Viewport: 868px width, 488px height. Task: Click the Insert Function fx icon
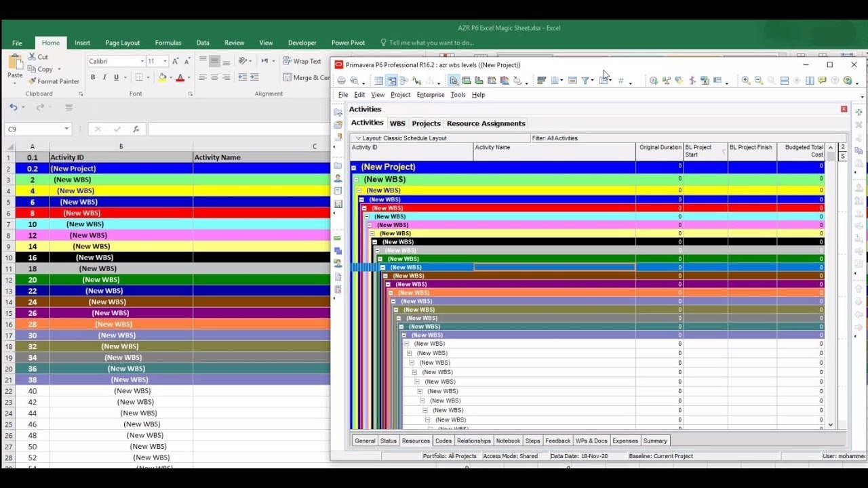[x=136, y=129]
